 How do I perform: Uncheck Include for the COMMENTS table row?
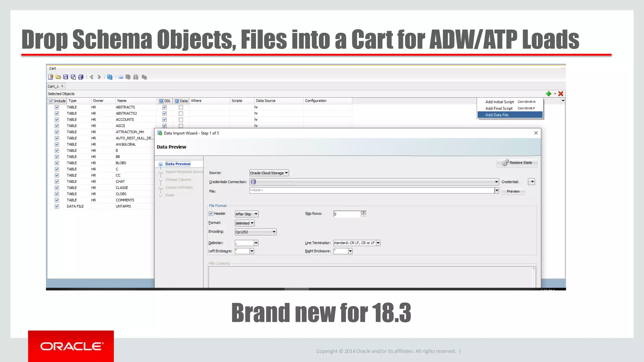[x=57, y=200]
